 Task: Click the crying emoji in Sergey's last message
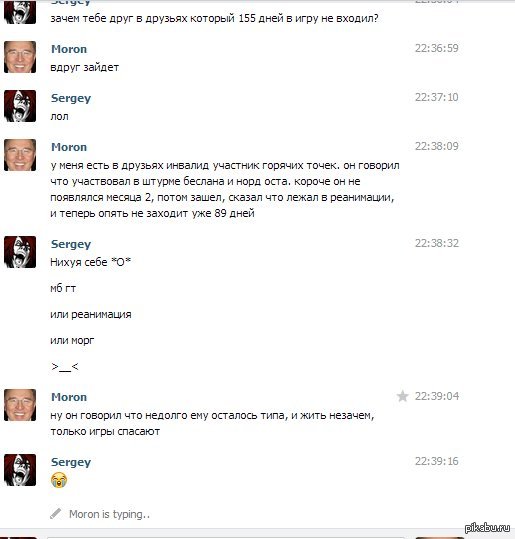click(x=59, y=480)
